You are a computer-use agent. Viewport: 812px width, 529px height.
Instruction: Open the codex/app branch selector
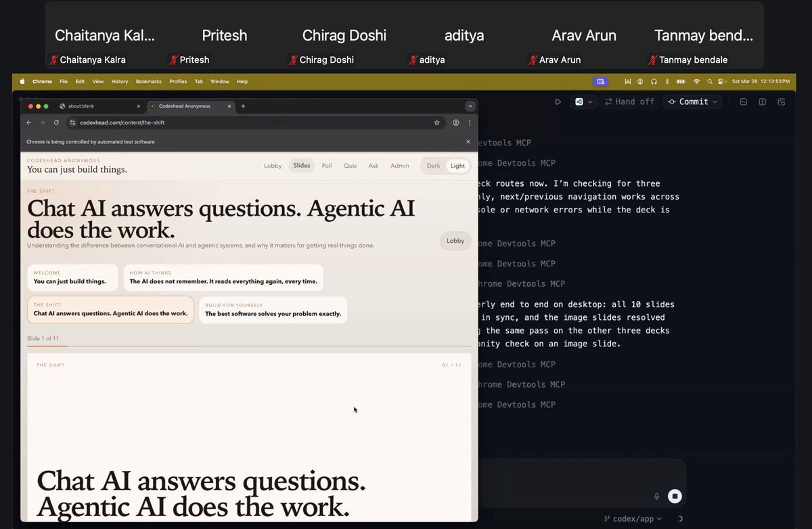pyautogui.click(x=632, y=519)
